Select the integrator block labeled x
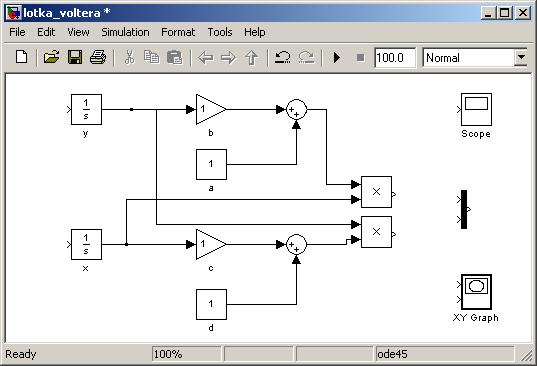Viewport: 537px width, 366px height. (x=86, y=244)
